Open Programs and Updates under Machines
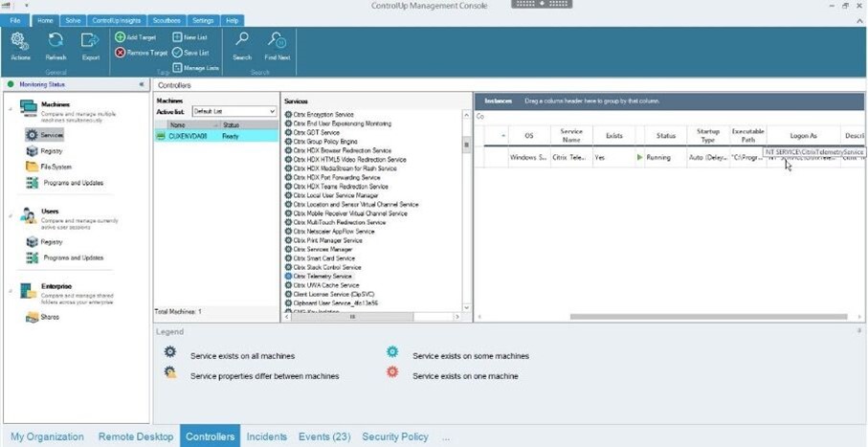This screenshot has height=447, width=868. (x=65, y=183)
